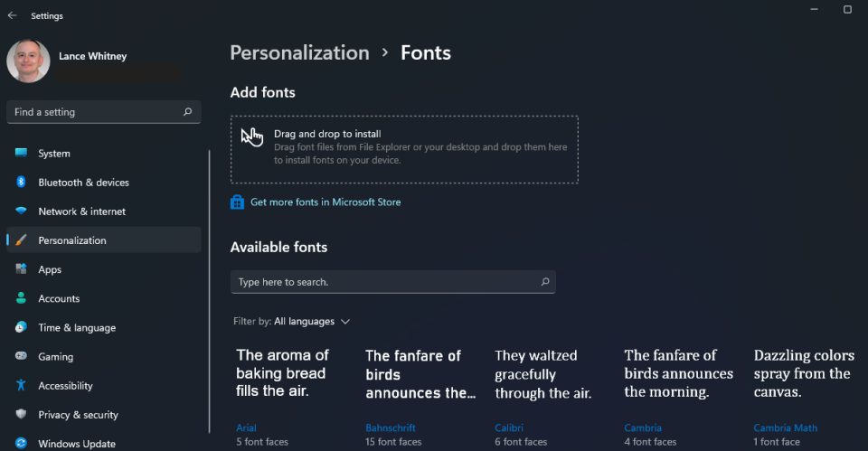The image size is (868, 451).
Task: Click the Accounts person icon
Action: click(21, 298)
